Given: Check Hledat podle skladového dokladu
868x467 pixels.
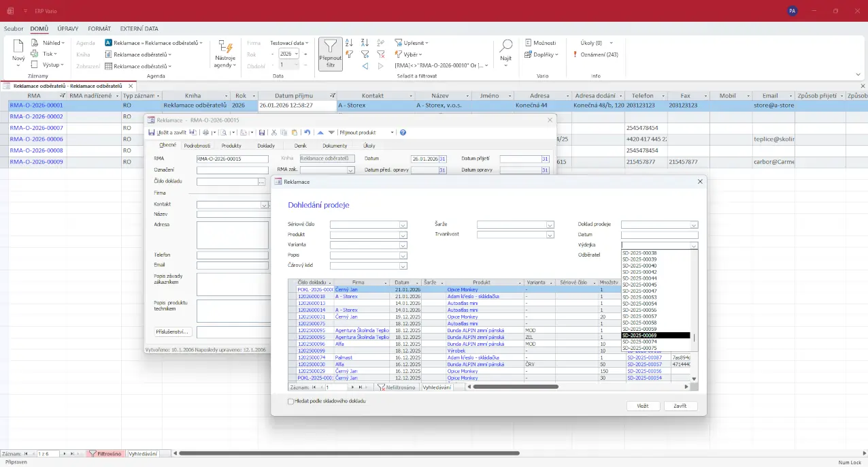Looking at the screenshot, I should pos(291,402).
